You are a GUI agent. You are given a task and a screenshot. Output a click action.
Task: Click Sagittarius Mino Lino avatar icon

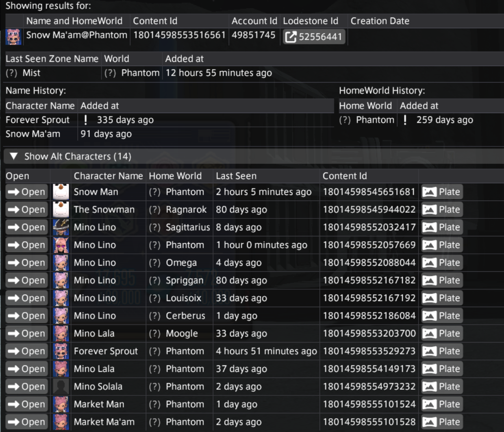coord(61,227)
